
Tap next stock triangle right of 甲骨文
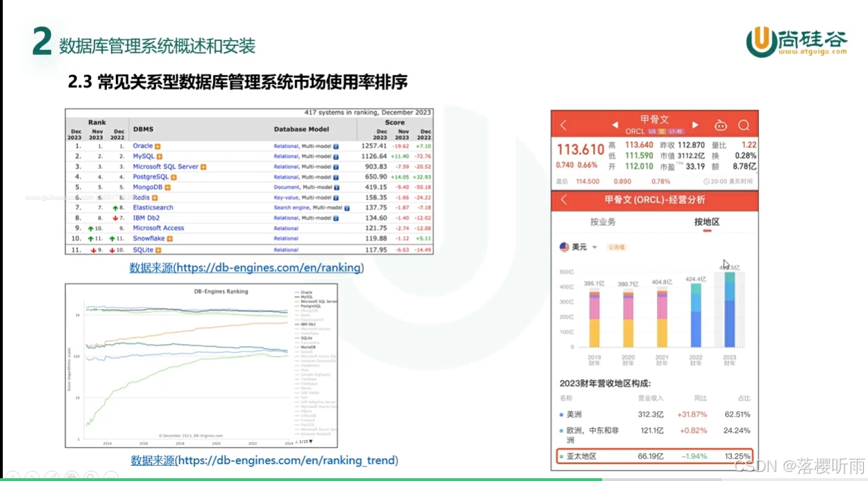pos(696,125)
